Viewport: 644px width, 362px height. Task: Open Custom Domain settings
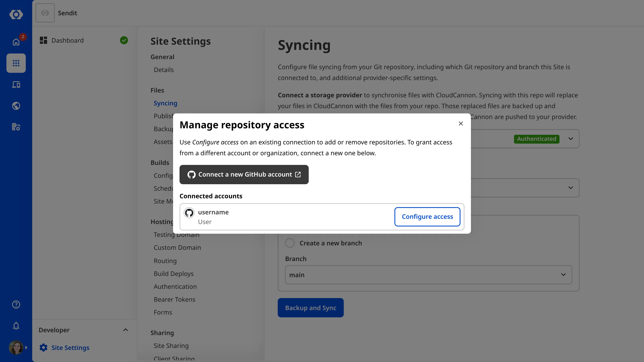tap(177, 248)
